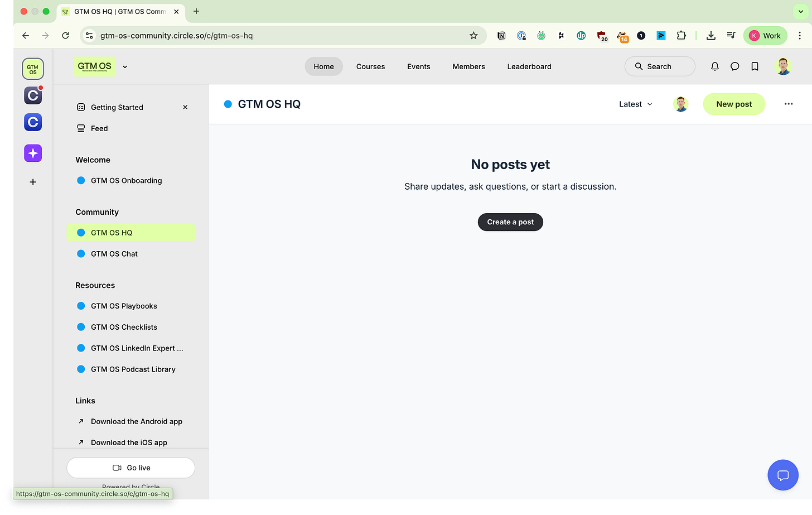Open profile avatar in top right header
Viewport: 812px width, 515px height.
point(783,66)
